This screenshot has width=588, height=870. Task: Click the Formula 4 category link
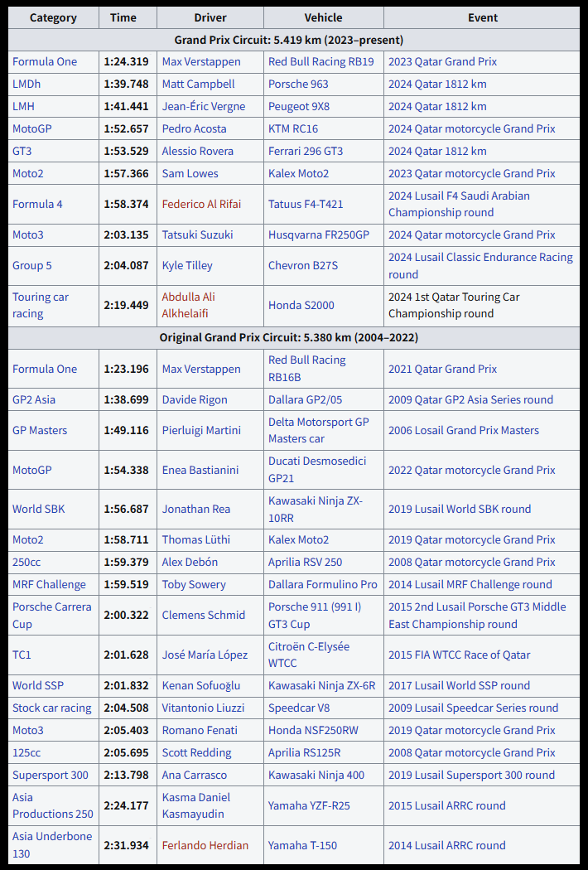[x=38, y=204]
